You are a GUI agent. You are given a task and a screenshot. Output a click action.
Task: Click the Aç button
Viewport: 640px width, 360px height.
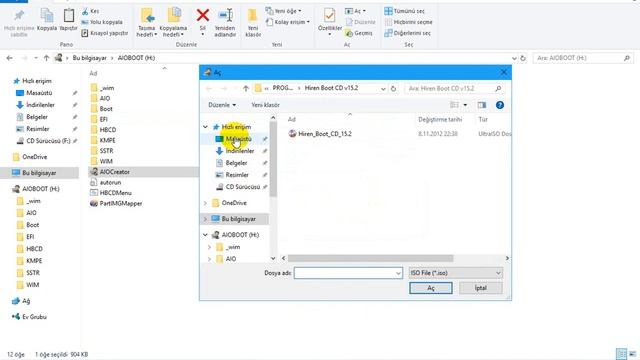pos(431,288)
